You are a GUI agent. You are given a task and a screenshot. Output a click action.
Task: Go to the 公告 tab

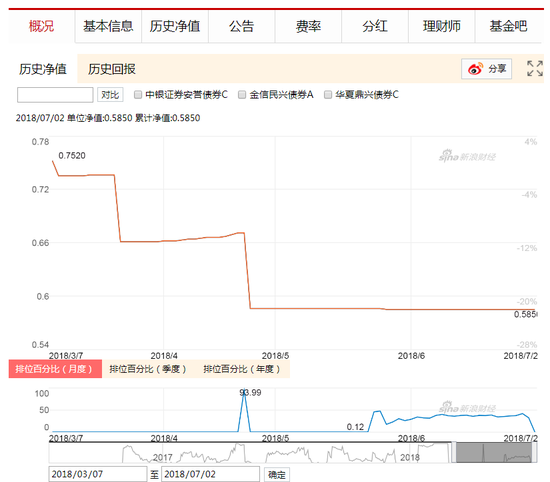[241, 26]
